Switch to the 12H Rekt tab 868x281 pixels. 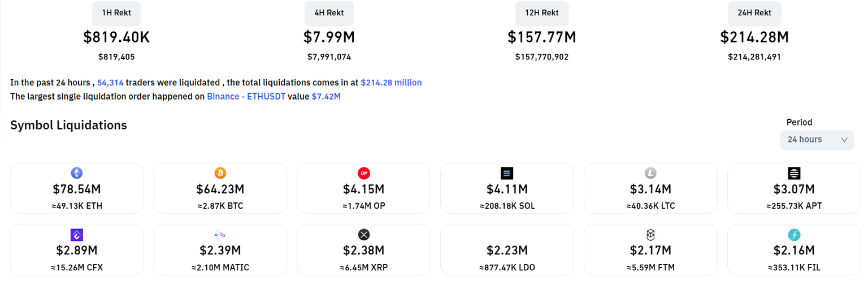[x=542, y=12]
